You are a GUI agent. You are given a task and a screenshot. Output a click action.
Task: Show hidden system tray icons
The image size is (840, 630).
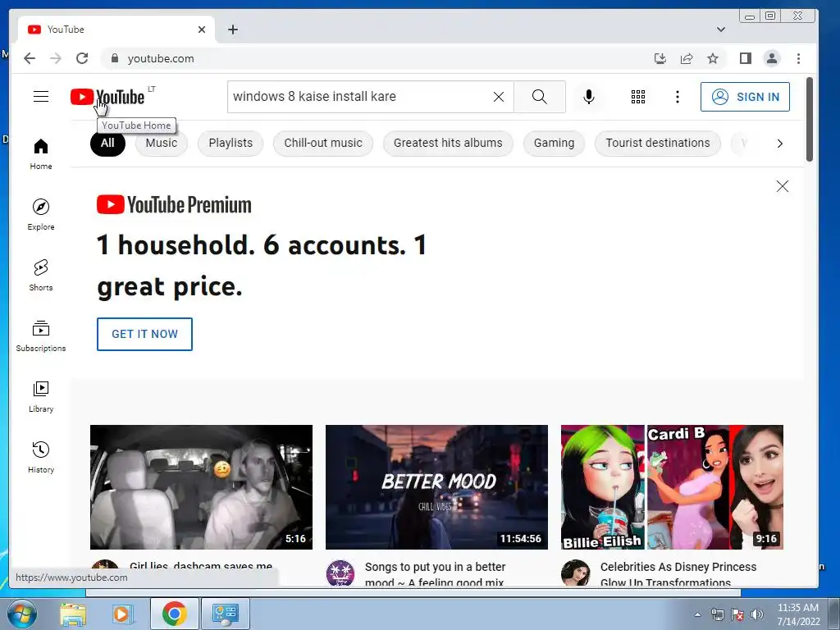coord(697,614)
